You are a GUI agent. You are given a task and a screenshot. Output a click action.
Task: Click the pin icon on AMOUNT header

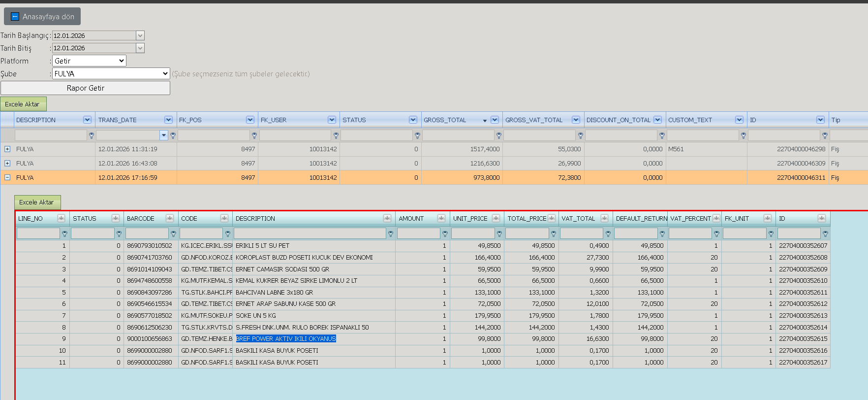441,218
